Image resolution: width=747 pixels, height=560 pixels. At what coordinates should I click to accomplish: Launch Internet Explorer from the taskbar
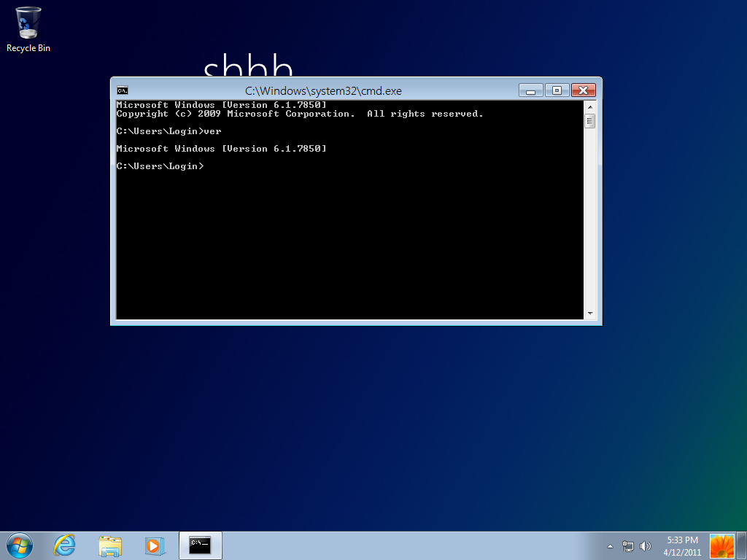[x=64, y=545]
